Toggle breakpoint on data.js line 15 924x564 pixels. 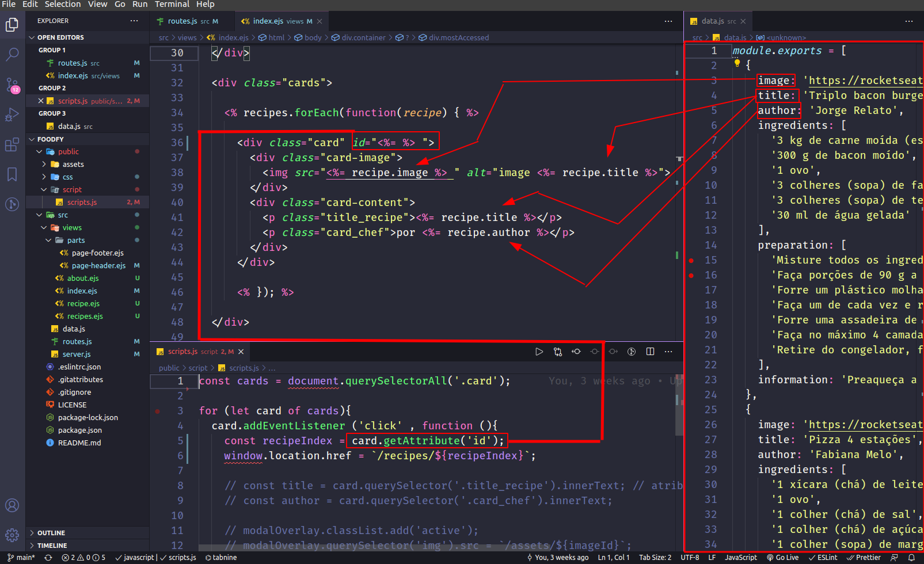(x=691, y=260)
